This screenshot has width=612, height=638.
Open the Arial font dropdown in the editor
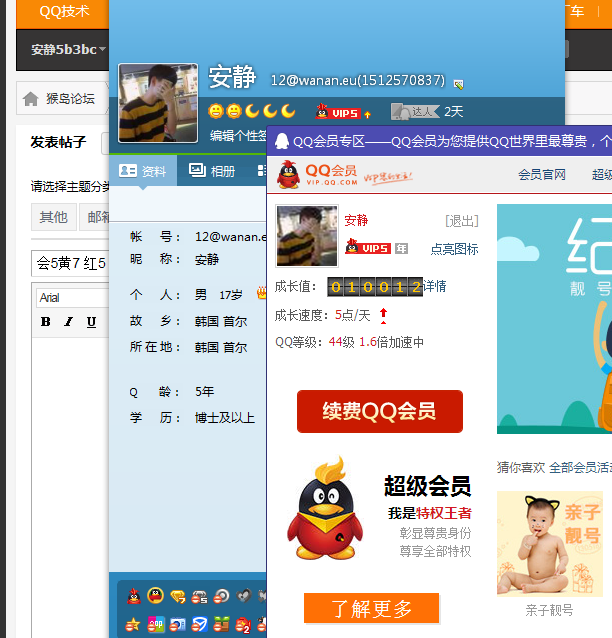point(72,298)
